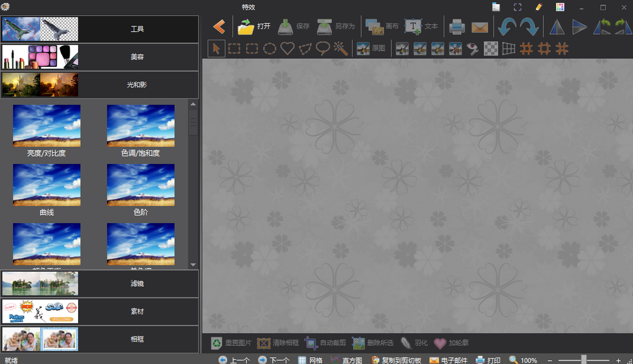Image resolution: width=633 pixels, height=364 pixels.
Task: Click the printer icon in top toolbar
Action: (x=457, y=26)
